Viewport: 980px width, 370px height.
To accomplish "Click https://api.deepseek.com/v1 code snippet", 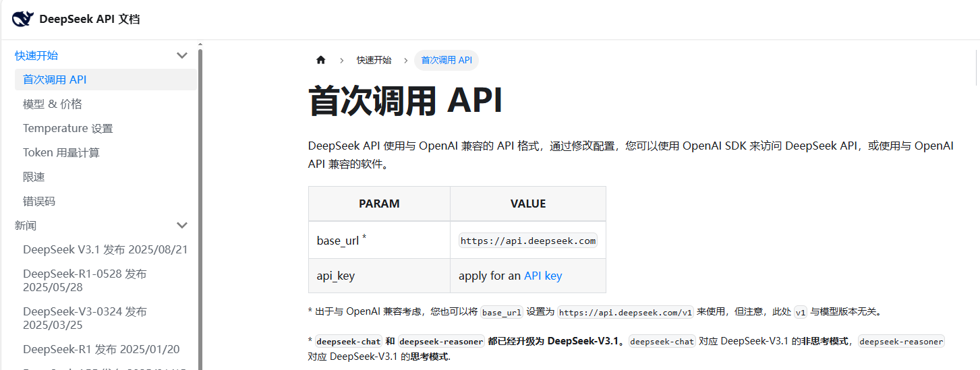I will coord(626,312).
